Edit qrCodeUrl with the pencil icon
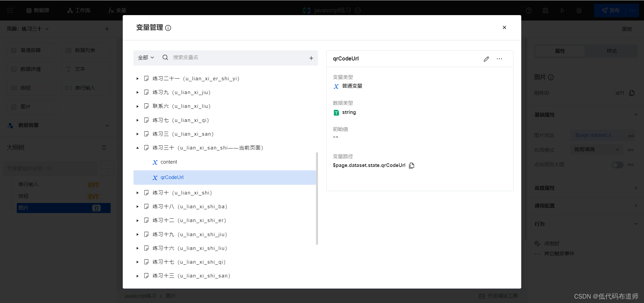 486,59
